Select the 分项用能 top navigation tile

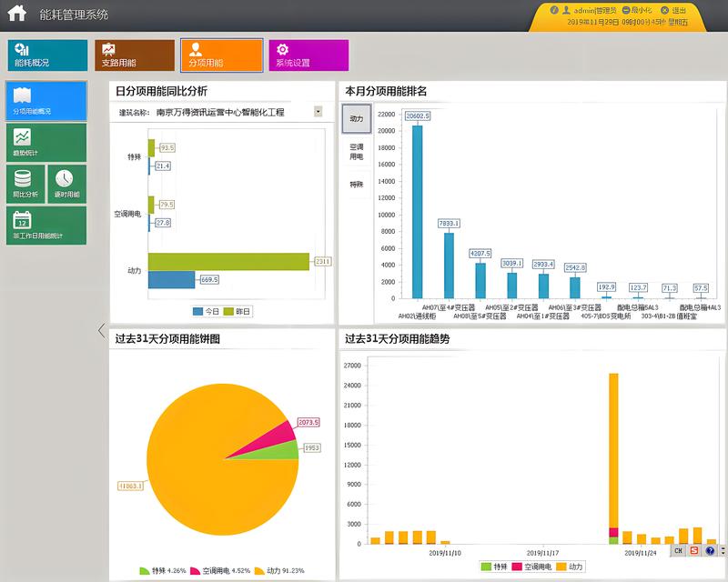pyautogui.click(x=221, y=55)
